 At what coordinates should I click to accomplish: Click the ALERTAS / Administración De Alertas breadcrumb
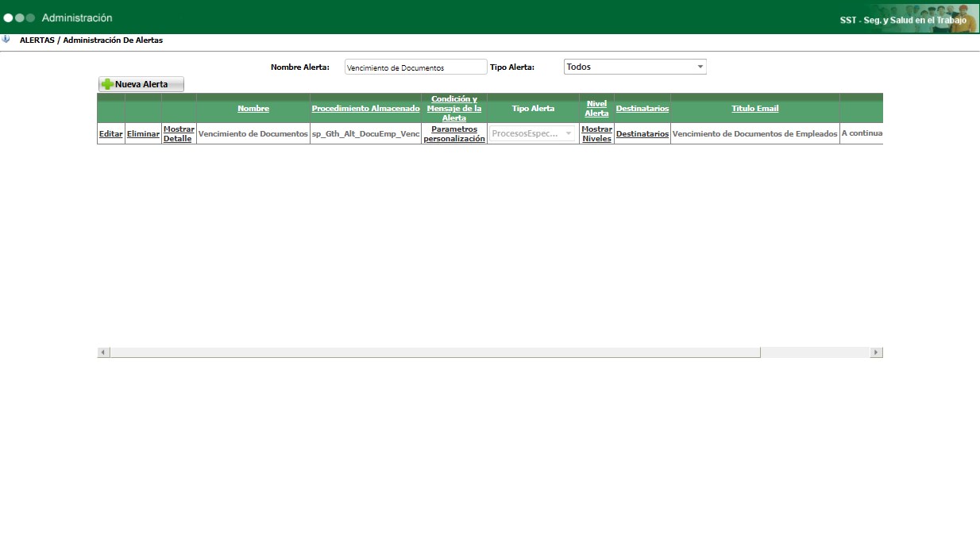coord(91,40)
